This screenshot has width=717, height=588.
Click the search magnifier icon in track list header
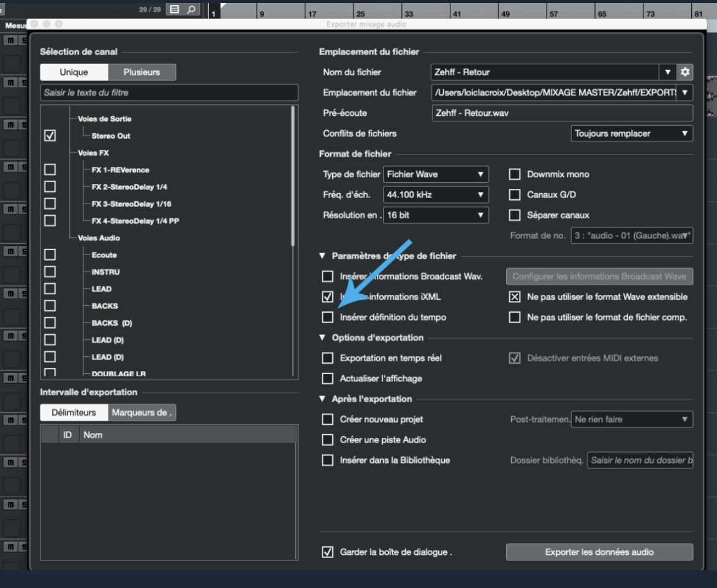pyautogui.click(x=191, y=9)
